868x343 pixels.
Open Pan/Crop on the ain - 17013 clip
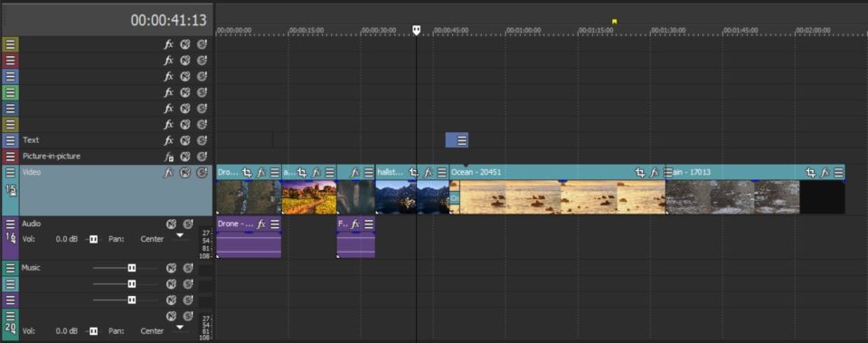pyautogui.click(x=810, y=172)
